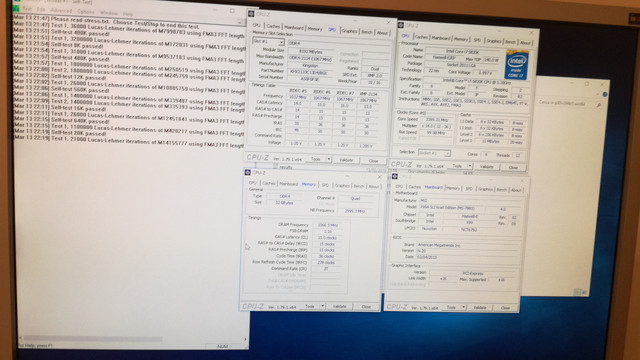Switch to the Memory tab in the CPU window
Screen dimensions: 640x360
pyautogui.click(x=461, y=39)
